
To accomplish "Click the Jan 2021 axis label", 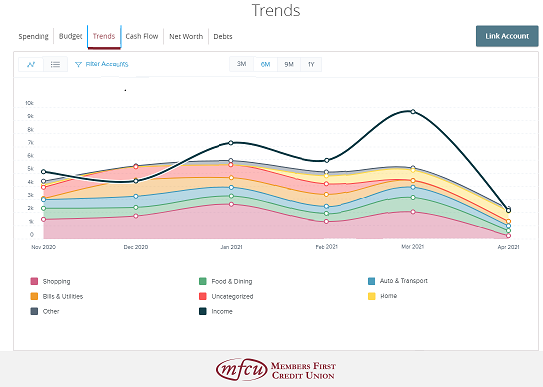I will click(231, 247).
